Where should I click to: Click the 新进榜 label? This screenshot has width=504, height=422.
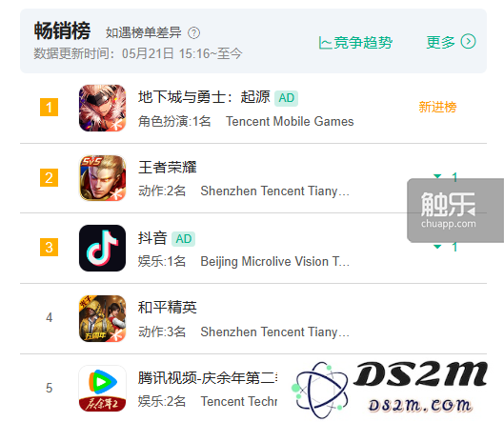pyautogui.click(x=437, y=107)
